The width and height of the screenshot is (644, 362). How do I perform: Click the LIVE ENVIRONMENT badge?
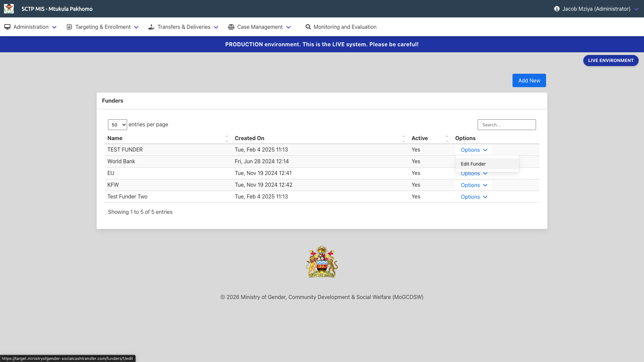610,60
